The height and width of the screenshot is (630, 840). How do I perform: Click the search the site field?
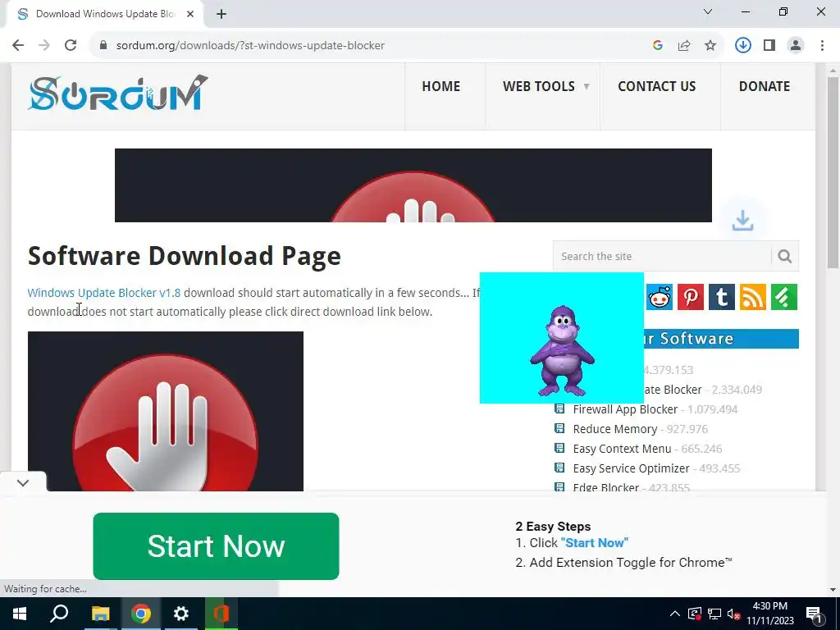click(x=662, y=256)
